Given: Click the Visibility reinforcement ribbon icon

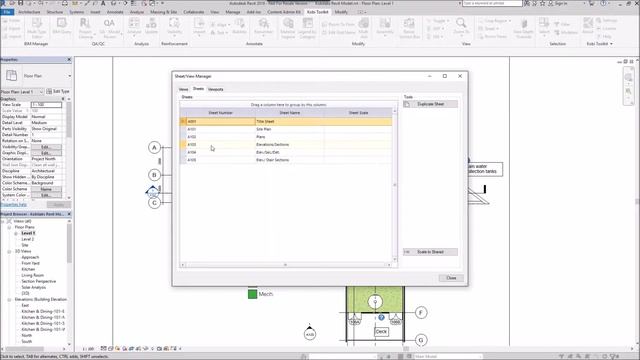Looking at the screenshot, I should (x=175, y=27).
